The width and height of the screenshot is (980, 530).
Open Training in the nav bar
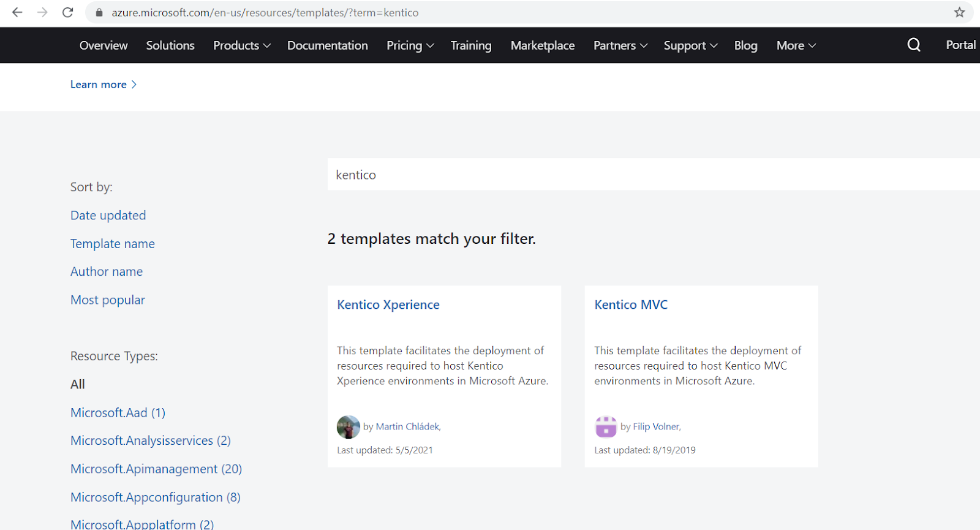point(471,45)
